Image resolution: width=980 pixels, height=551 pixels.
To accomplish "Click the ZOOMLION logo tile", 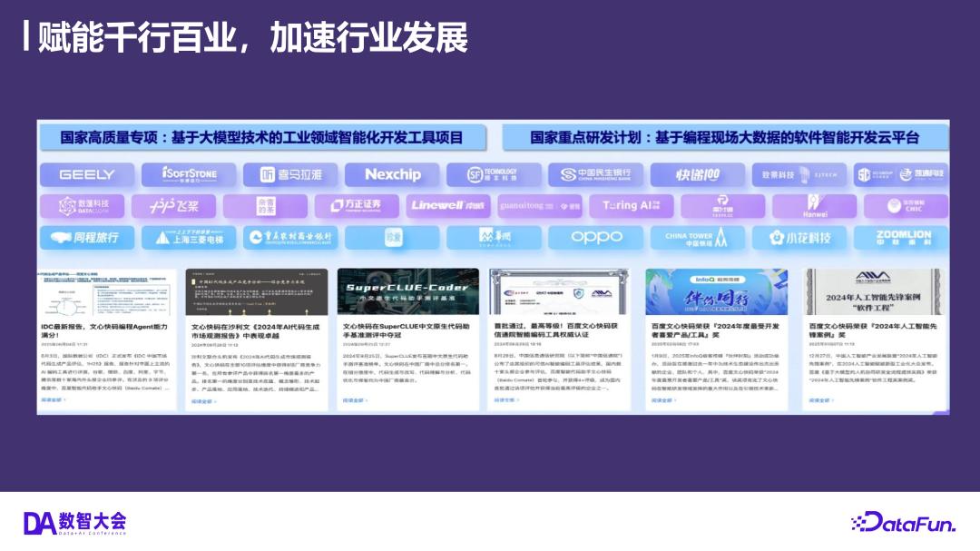I will [901, 238].
